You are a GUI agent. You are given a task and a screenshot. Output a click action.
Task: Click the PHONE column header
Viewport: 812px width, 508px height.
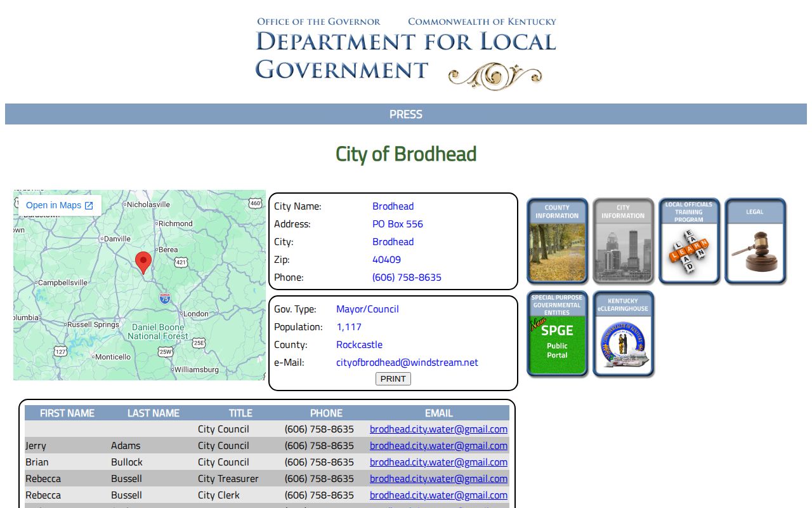click(x=326, y=413)
